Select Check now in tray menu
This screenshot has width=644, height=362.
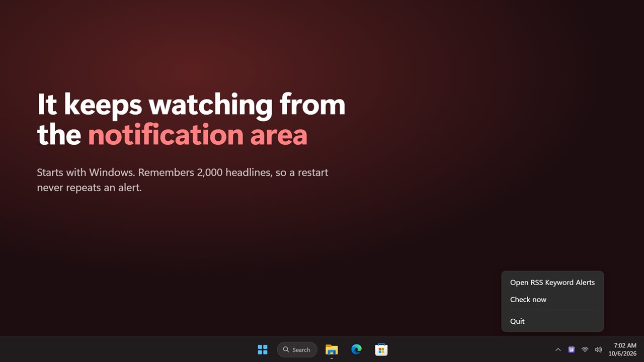point(552,300)
